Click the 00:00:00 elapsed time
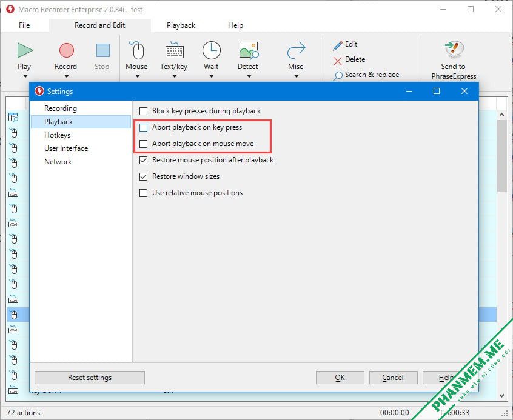513x420 pixels. pos(394,413)
